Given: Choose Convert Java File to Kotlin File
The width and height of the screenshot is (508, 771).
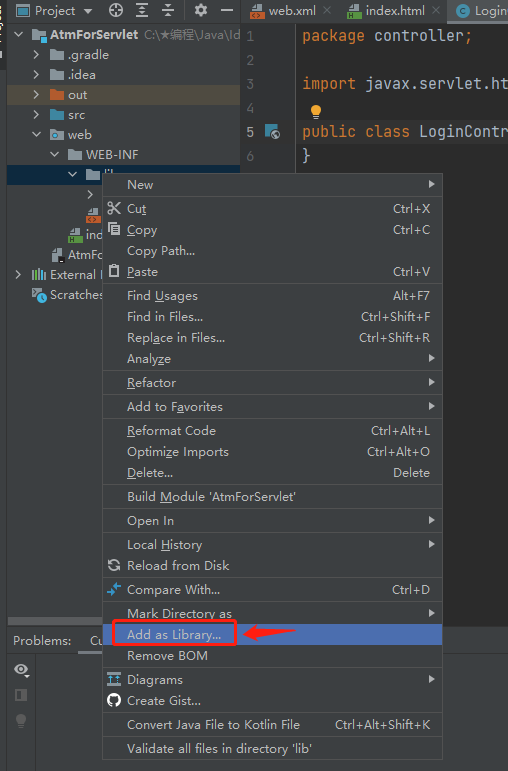Looking at the screenshot, I should pyautogui.click(x=272, y=724).
